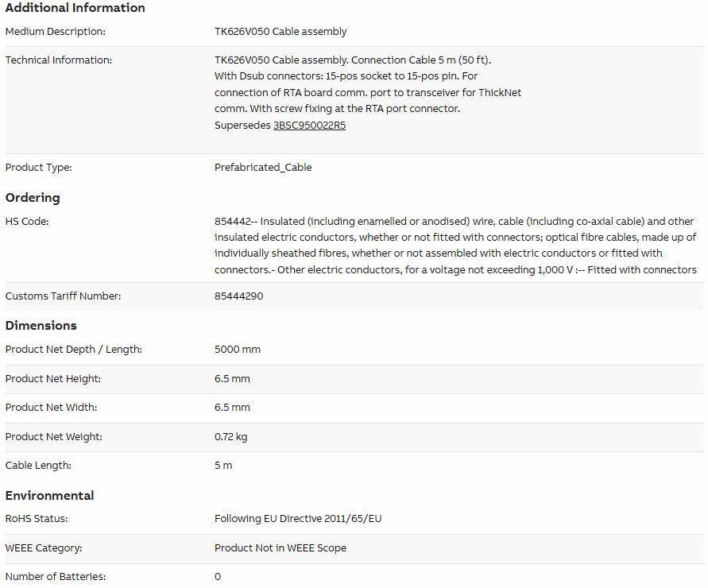Click the Cable Length 5 m value
The height and width of the screenshot is (588, 708).
(x=223, y=466)
